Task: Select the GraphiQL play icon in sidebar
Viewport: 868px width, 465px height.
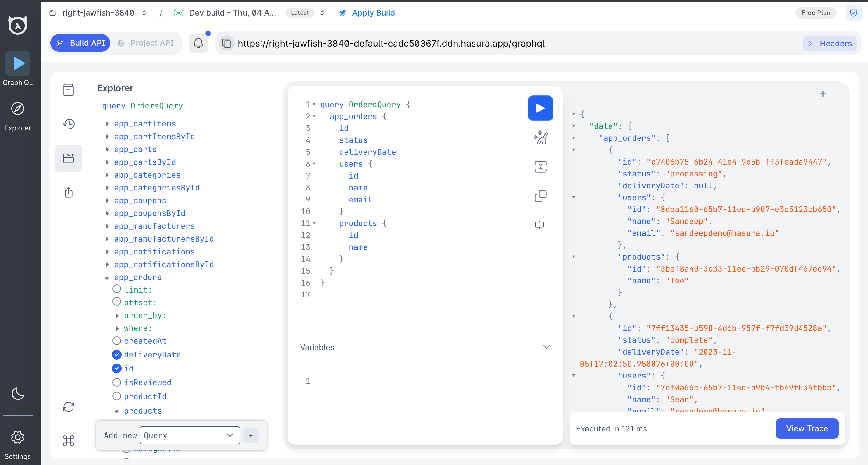Action: coord(17,63)
